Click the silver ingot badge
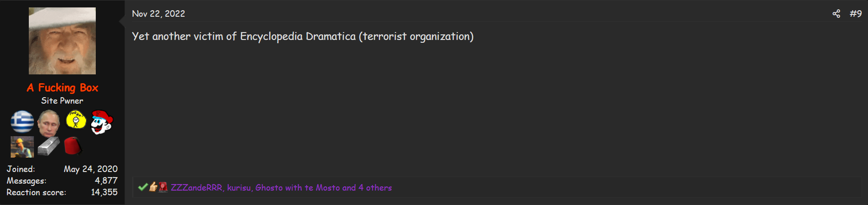The width and height of the screenshot is (868, 205). click(49, 146)
